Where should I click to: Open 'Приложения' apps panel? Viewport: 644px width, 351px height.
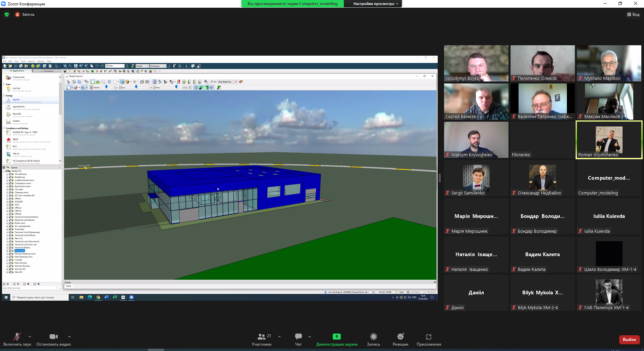click(x=429, y=339)
